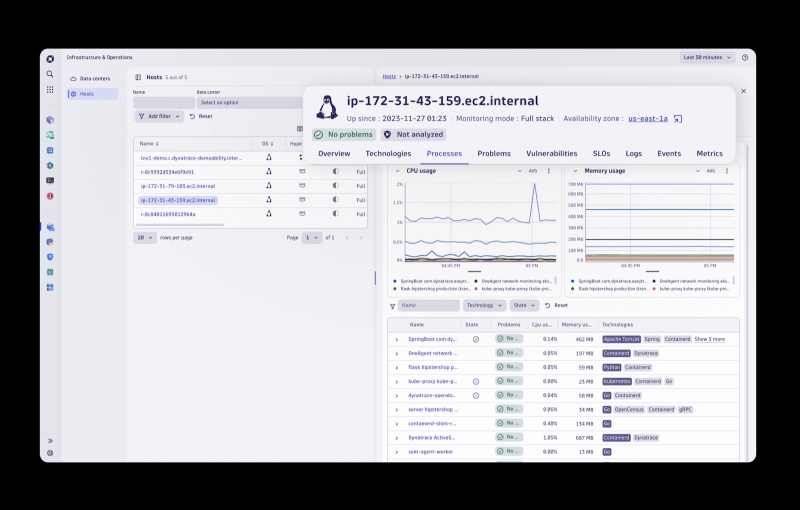
Task: Open the Last 30 minutes timeframe dropdown
Action: (707, 58)
